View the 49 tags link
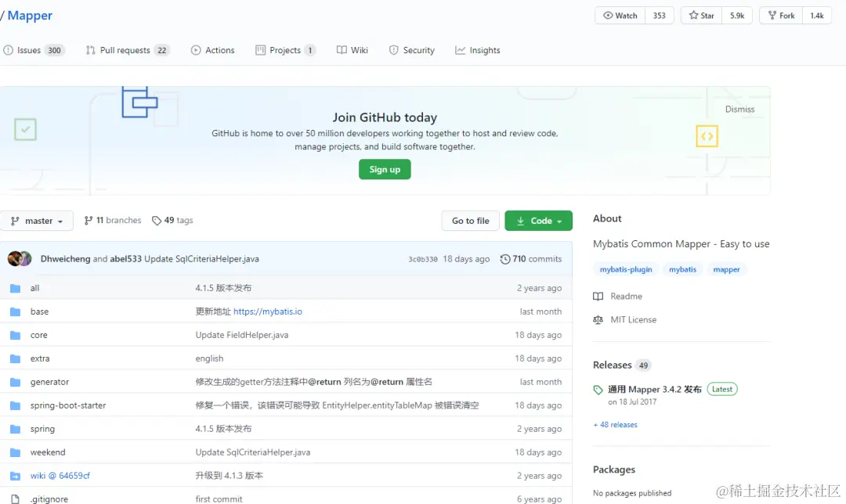 [x=172, y=221]
